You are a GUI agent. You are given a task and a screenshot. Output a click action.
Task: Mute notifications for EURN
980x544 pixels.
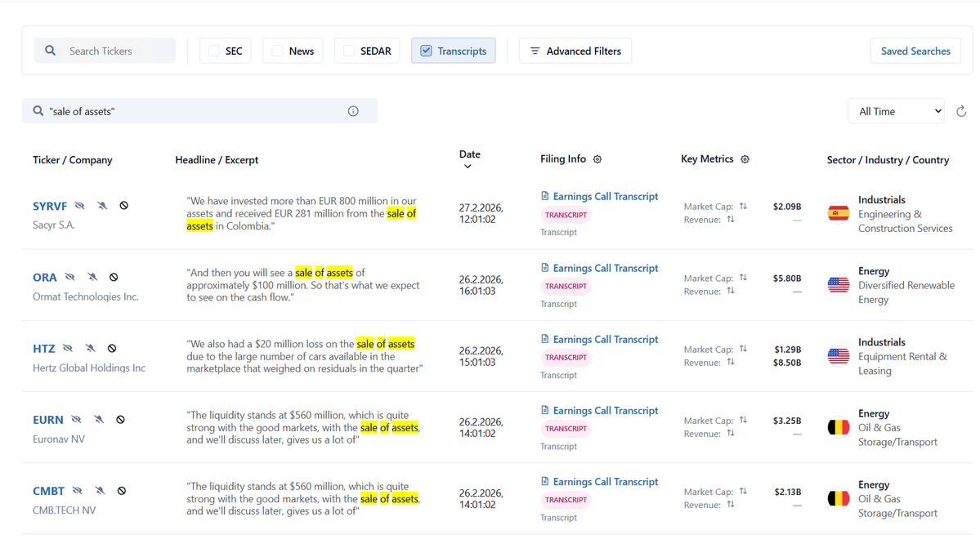coord(99,419)
